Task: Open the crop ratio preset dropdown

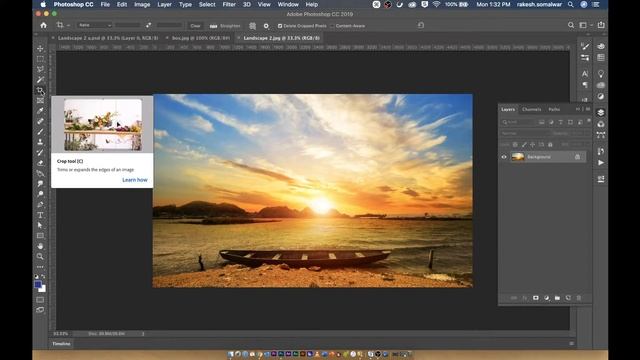Action: (x=95, y=25)
